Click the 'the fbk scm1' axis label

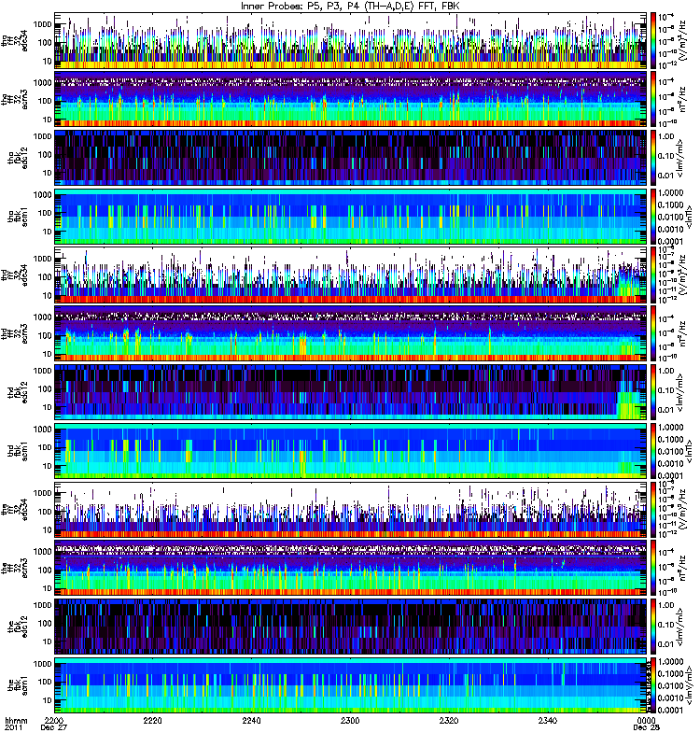[18, 685]
